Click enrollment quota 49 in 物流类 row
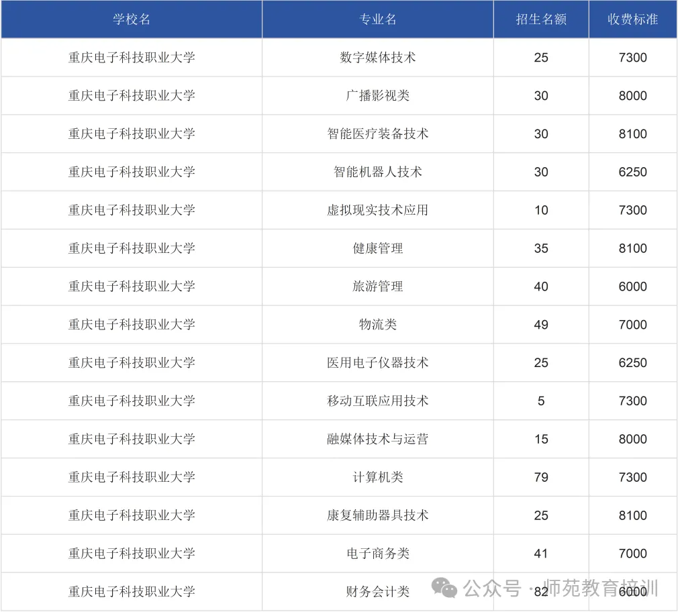This screenshot has width=680, height=616. click(541, 325)
